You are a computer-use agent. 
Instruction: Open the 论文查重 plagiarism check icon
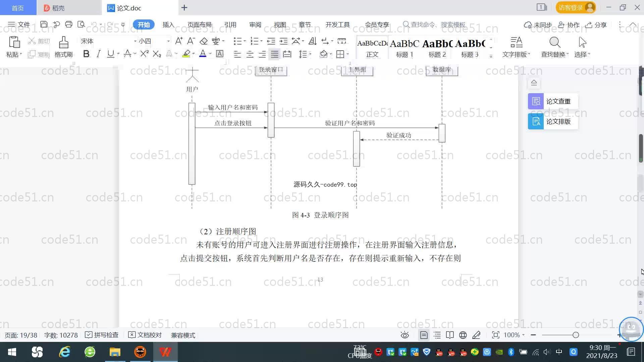(536, 101)
